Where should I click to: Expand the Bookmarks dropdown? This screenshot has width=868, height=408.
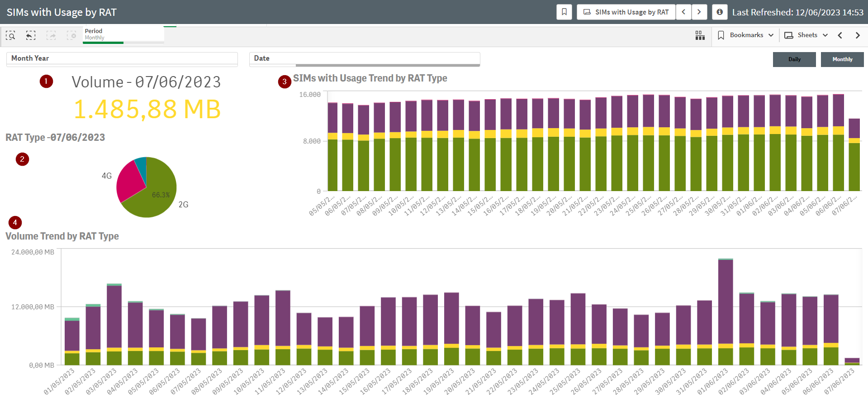[x=746, y=35]
